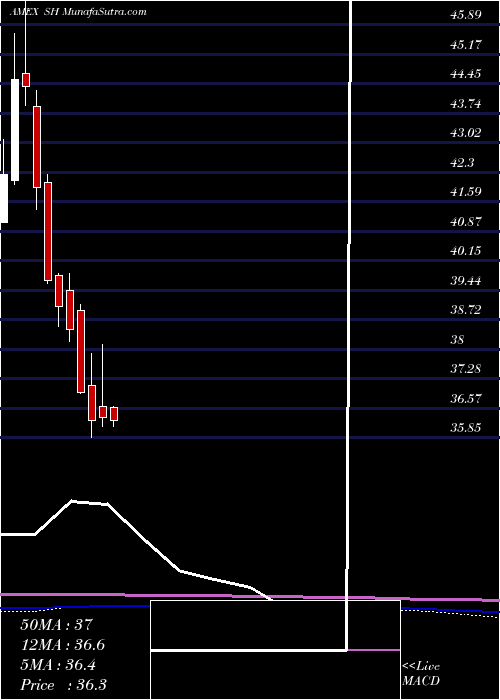
Task: Select the 45.89 price axis label
Action: click(x=466, y=15)
